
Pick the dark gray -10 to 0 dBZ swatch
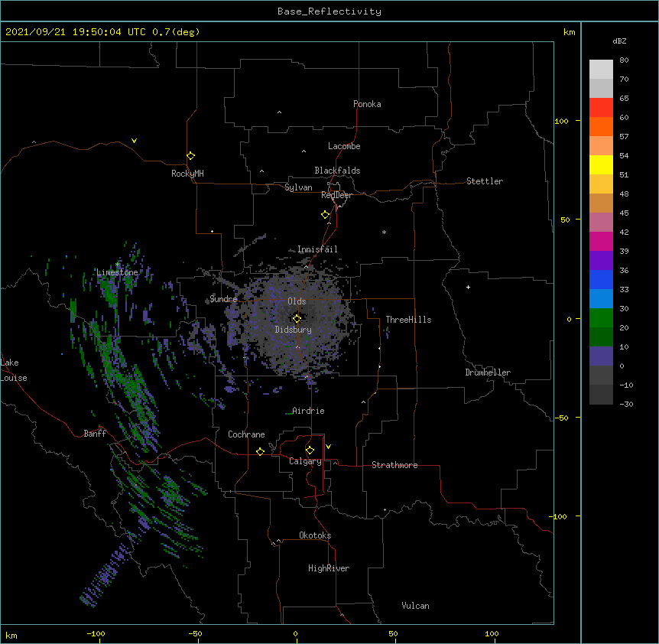(601, 376)
